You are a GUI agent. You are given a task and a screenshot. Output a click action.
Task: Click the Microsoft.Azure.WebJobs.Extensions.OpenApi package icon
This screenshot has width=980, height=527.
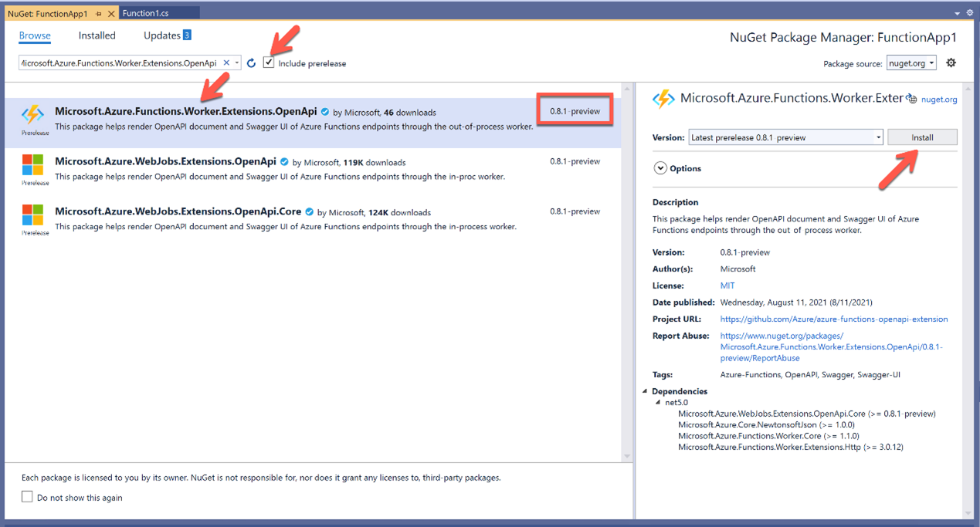click(33, 165)
